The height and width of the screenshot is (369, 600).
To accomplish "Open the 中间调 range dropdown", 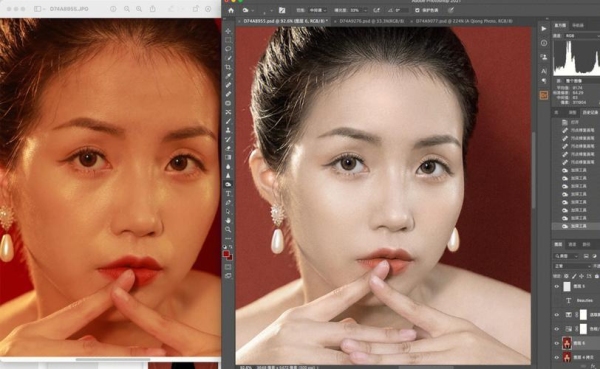I will 318,10.
